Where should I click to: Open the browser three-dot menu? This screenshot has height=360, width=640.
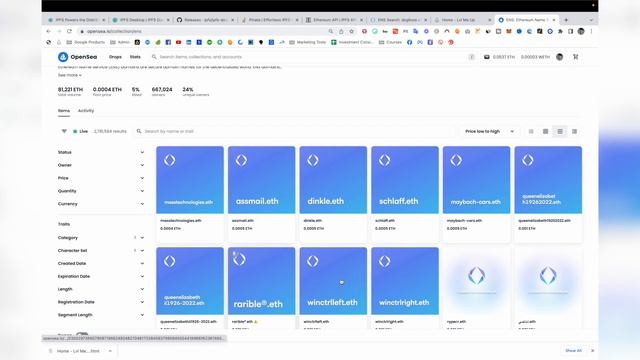(x=591, y=31)
